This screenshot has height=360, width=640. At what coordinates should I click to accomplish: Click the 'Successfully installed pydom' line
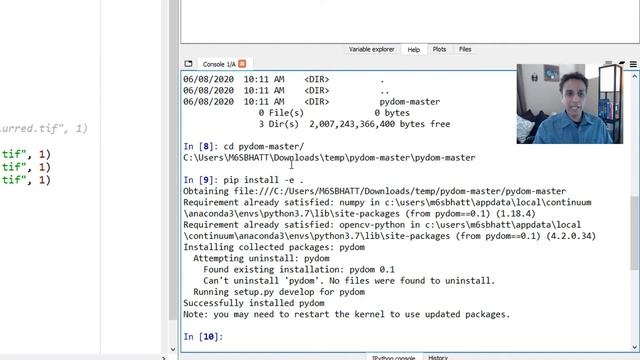[254, 303]
